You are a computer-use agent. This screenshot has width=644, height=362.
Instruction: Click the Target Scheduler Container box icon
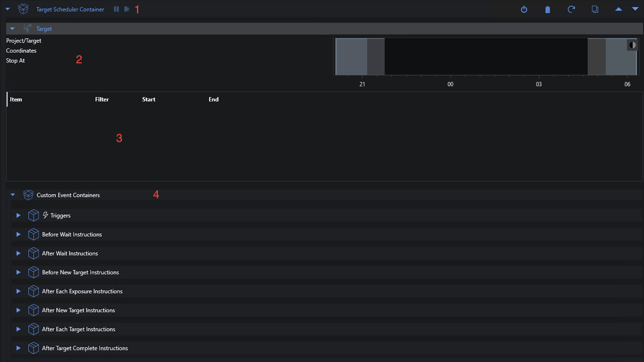point(23,9)
